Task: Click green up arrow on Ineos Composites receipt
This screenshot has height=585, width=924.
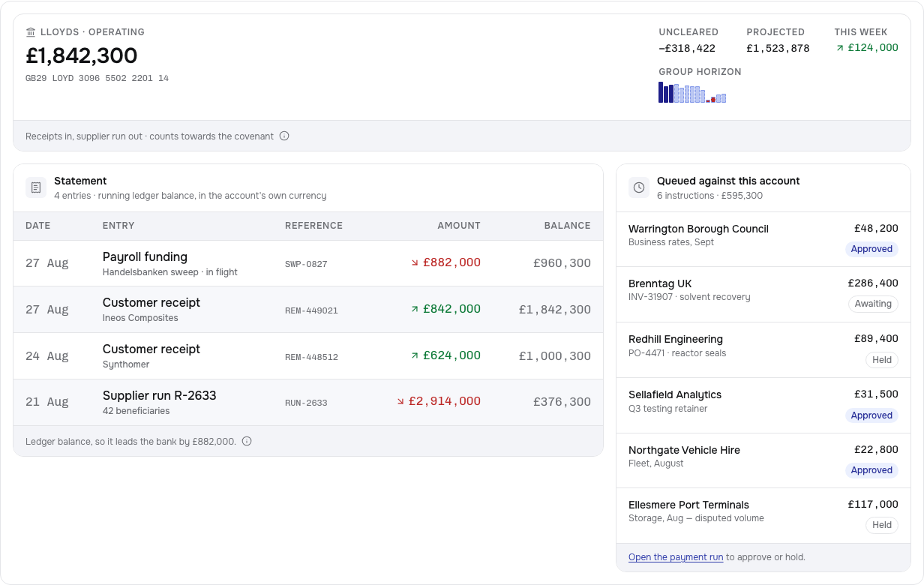Action: (415, 309)
